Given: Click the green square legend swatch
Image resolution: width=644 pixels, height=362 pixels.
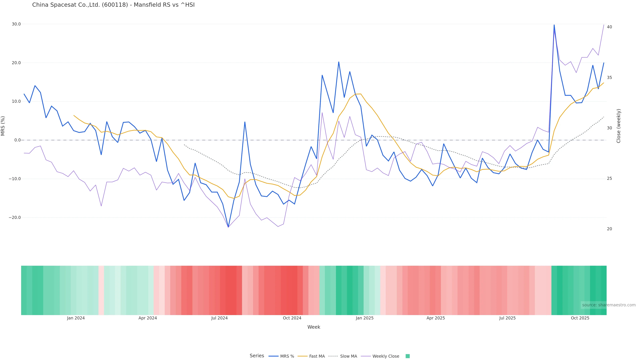Looking at the screenshot, I should tap(408, 356).
